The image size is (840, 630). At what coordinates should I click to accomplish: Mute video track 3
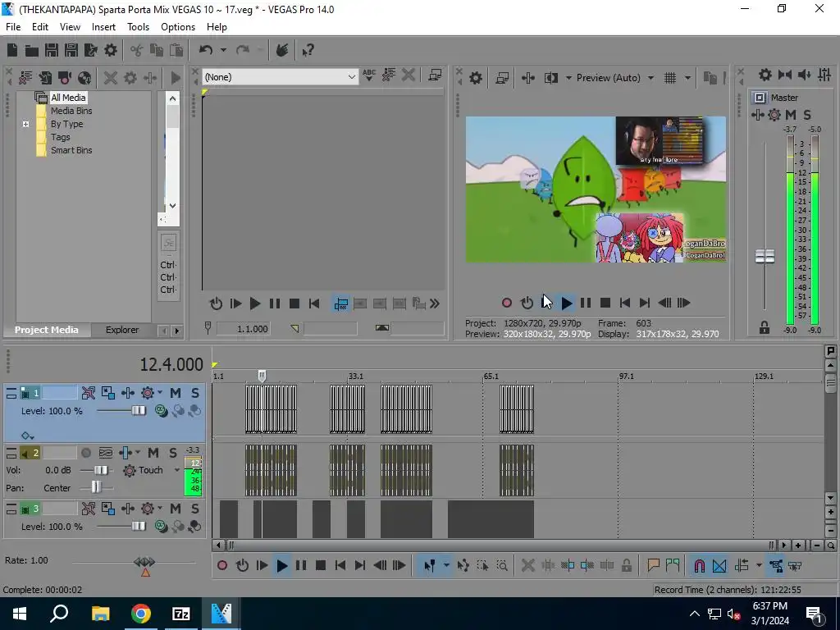(x=176, y=509)
